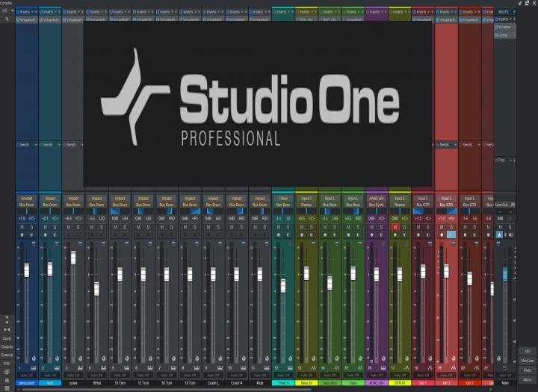Toggle monitor icon on Bass DI channel 13
Image resolution: width=538 pixels, height=392 pixels.
click(x=312, y=235)
